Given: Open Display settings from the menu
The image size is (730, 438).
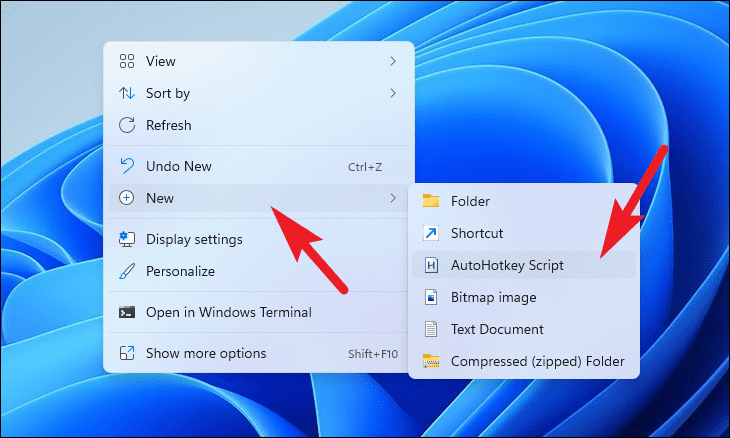Looking at the screenshot, I should pos(259,239).
